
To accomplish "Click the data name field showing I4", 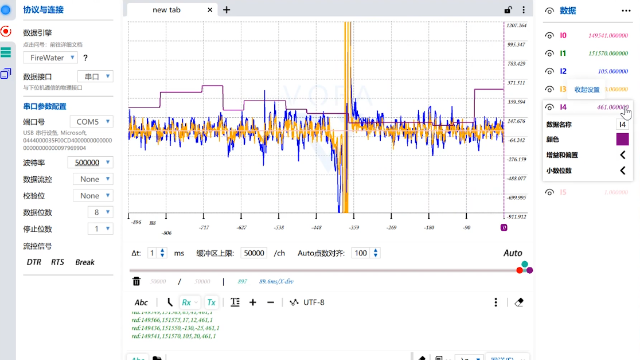I will 622,124.
